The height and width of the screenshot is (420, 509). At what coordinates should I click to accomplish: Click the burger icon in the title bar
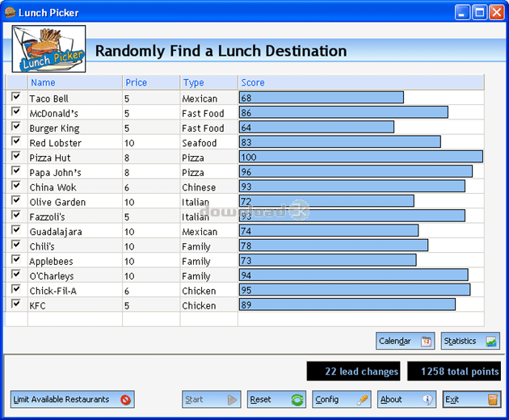11,12
